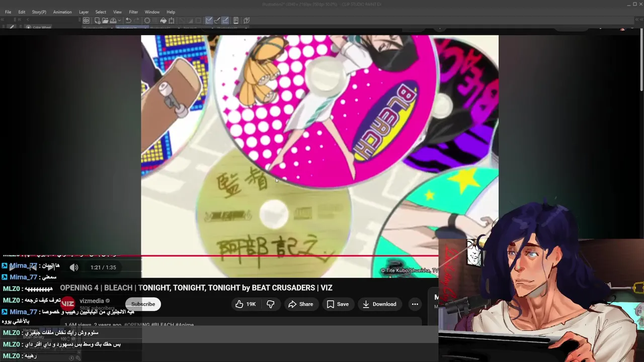Click the Save to playlist button
The height and width of the screenshot is (362, 644).
pyautogui.click(x=338, y=304)
